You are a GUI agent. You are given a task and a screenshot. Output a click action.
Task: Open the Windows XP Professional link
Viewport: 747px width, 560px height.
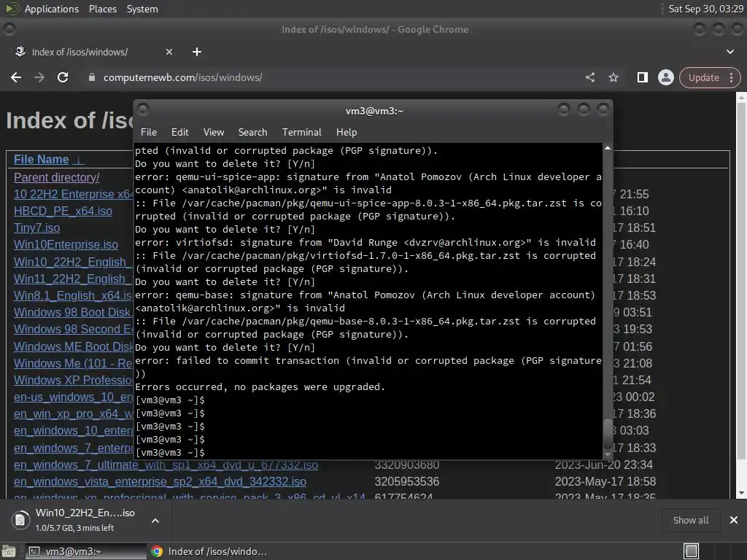pos(74,380)
